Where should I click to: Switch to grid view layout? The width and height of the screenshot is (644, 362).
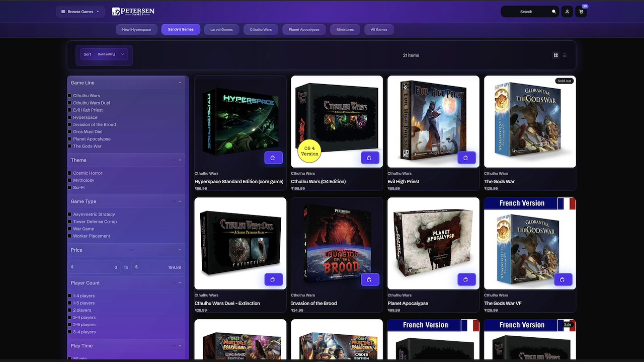555,55
